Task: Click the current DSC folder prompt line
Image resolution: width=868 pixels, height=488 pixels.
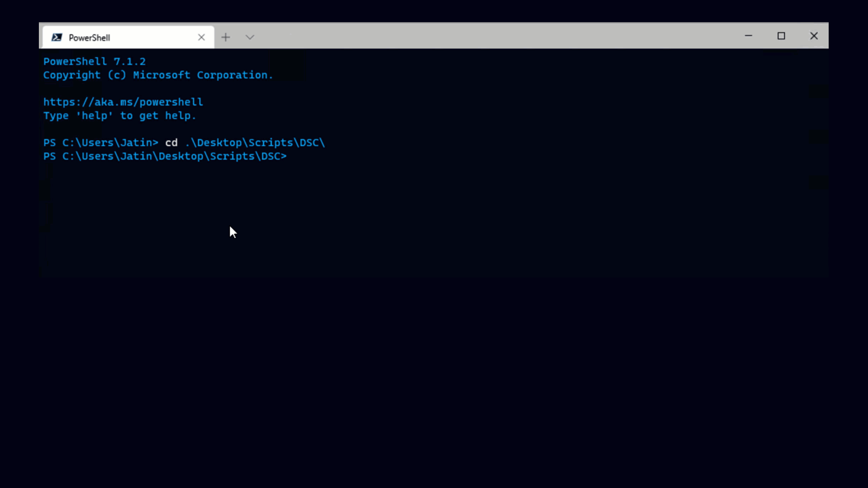Action: (165, 156)
